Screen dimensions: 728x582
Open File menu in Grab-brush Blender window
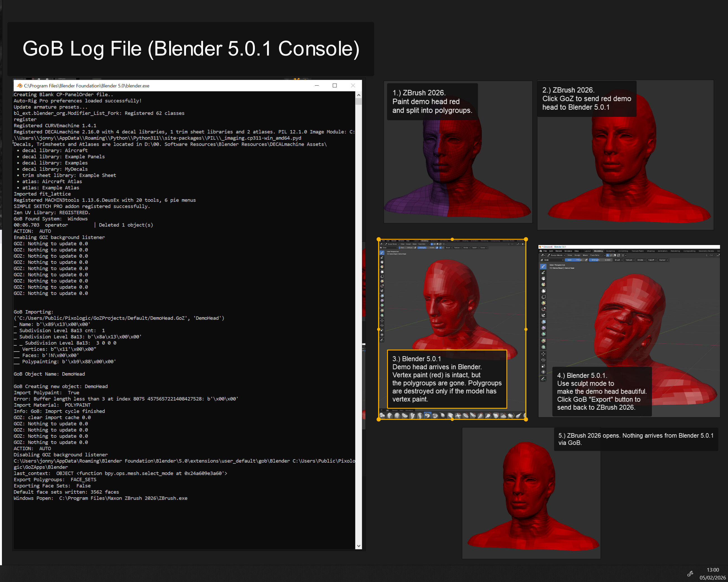(x=545, y=251)
